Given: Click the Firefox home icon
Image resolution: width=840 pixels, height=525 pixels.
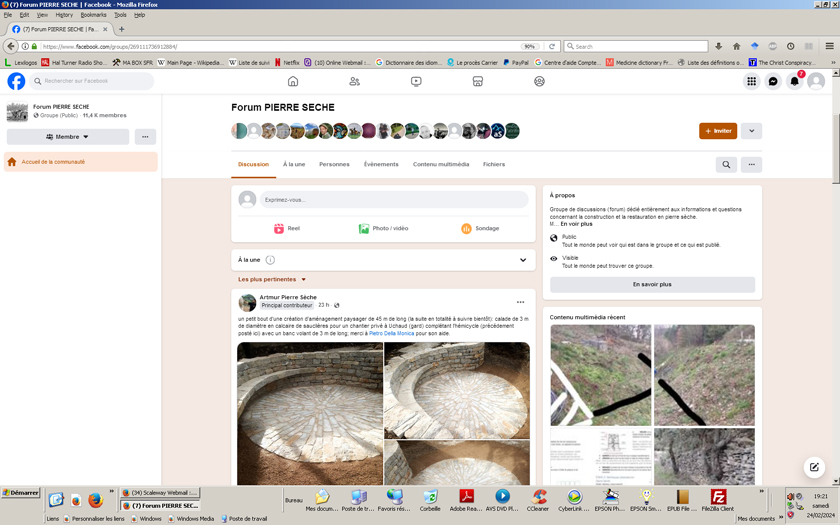Looking at the screenshot, I should point(737,47).
